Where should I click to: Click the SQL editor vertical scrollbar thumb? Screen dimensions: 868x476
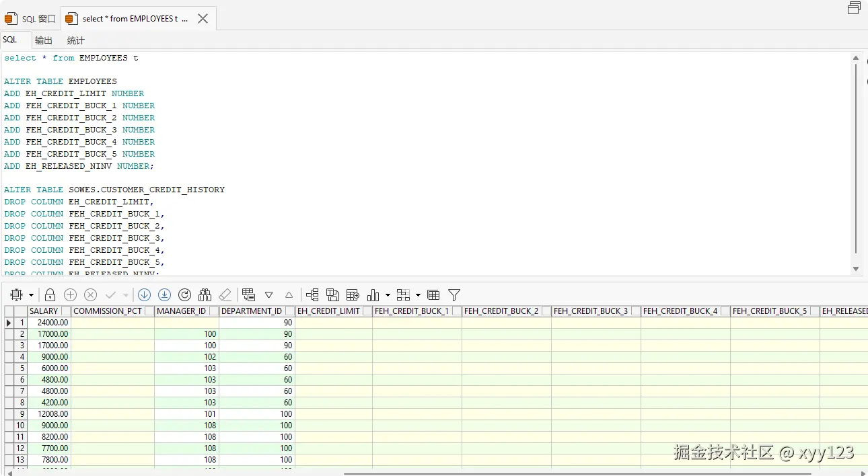click(856, 159)
